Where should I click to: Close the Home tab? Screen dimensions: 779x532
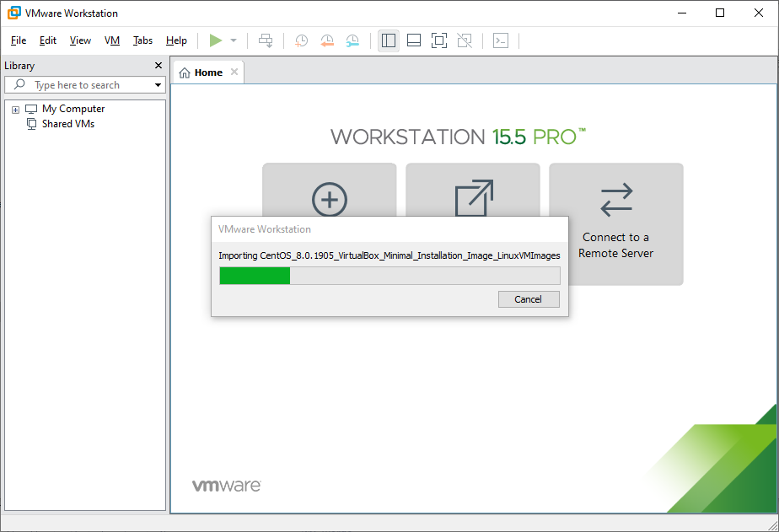pos(234,72)
